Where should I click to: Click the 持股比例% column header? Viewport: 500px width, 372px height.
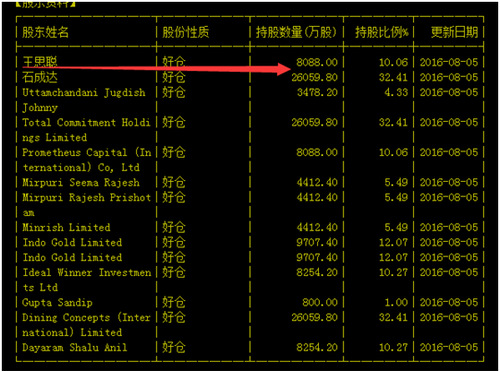[382, 32]
